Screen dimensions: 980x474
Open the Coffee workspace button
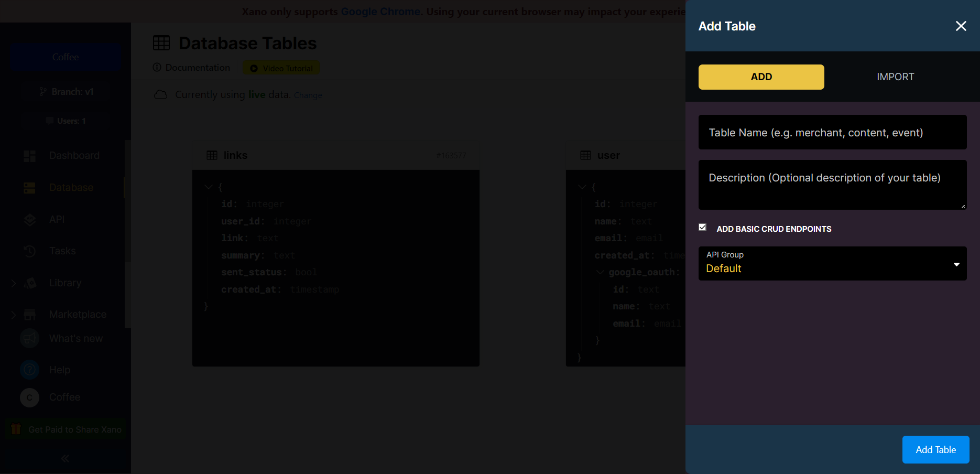coord(66,57)
